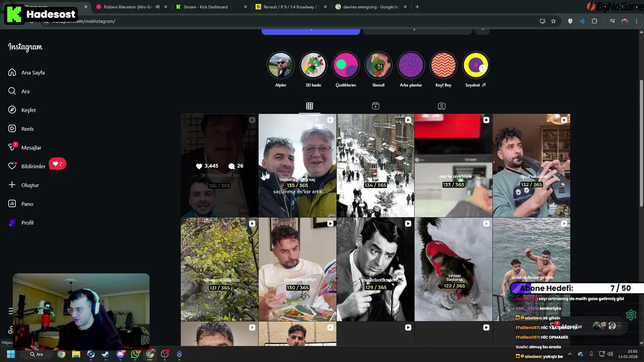Open the 131 / 365 green leaves post
The height and width of the screenshot is (362, 644).
click(x=219, y=269)
